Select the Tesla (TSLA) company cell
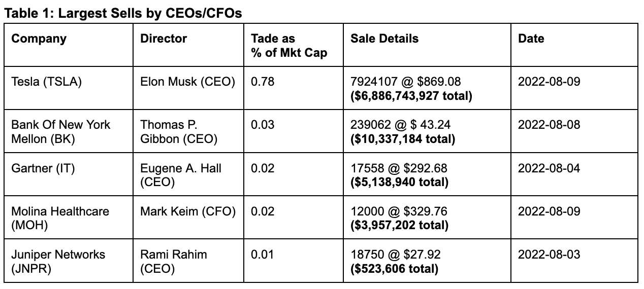644x289 pixels. [x=69, y=87]
